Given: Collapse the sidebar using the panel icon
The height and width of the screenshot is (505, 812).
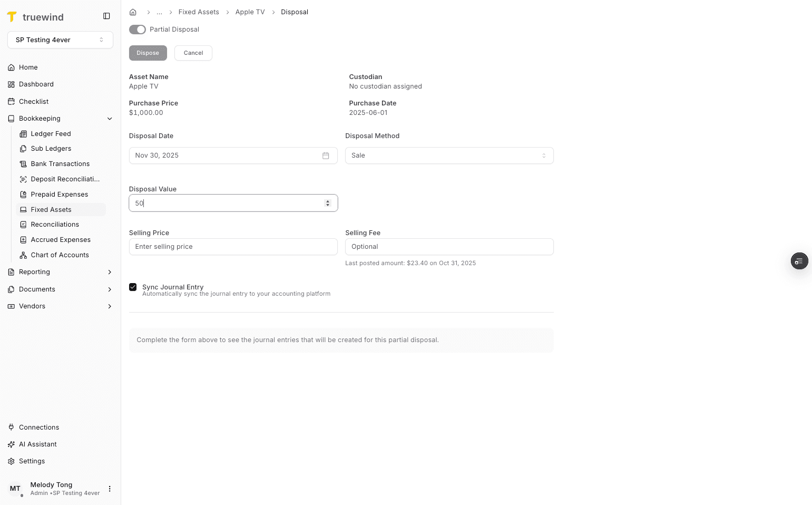Looking at the screenshot, I should 106,16.
